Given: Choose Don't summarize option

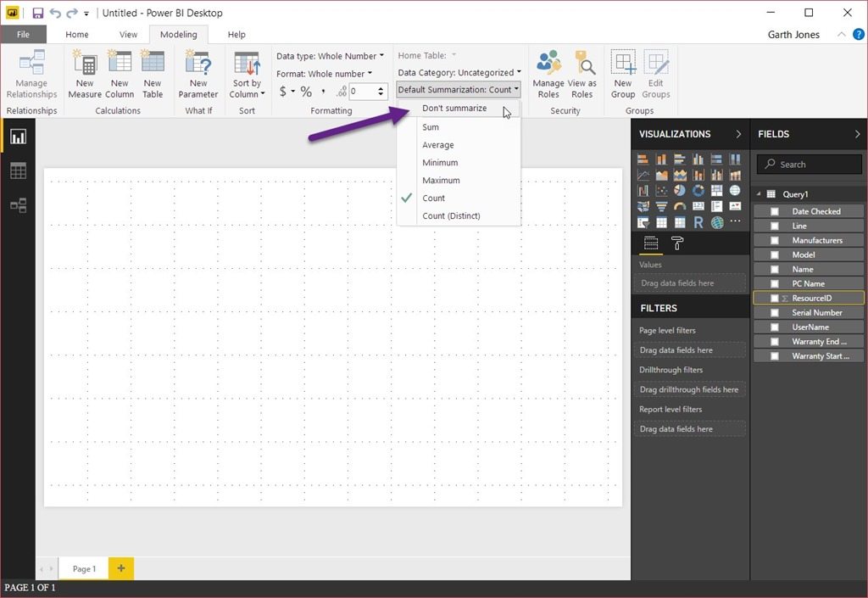Looking at the screenshot, I should (x=459, y=108).
